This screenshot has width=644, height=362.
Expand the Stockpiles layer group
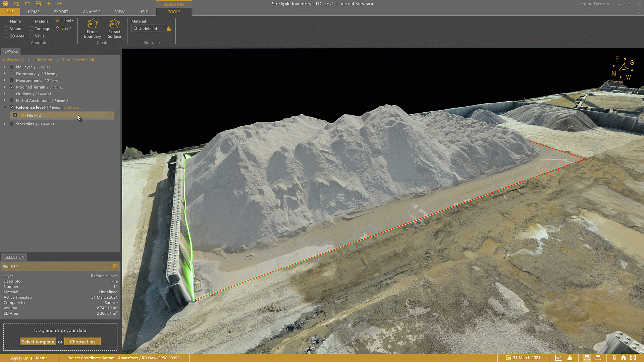point(4,124)
